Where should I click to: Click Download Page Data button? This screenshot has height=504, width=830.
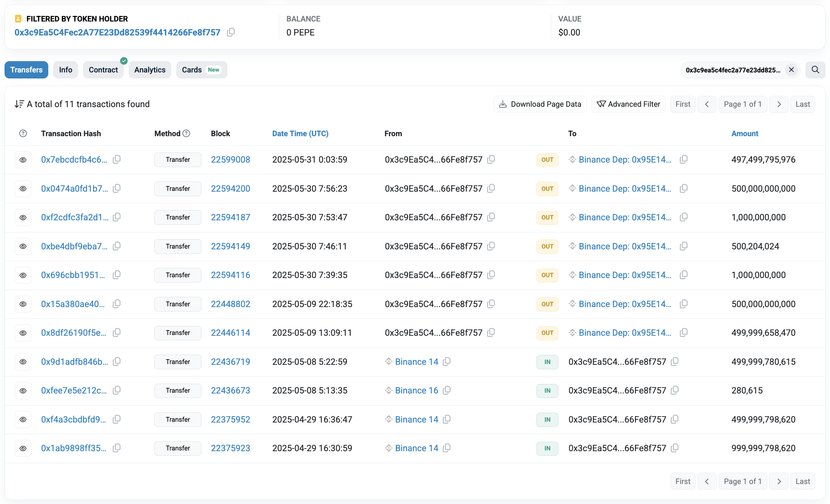540,104
